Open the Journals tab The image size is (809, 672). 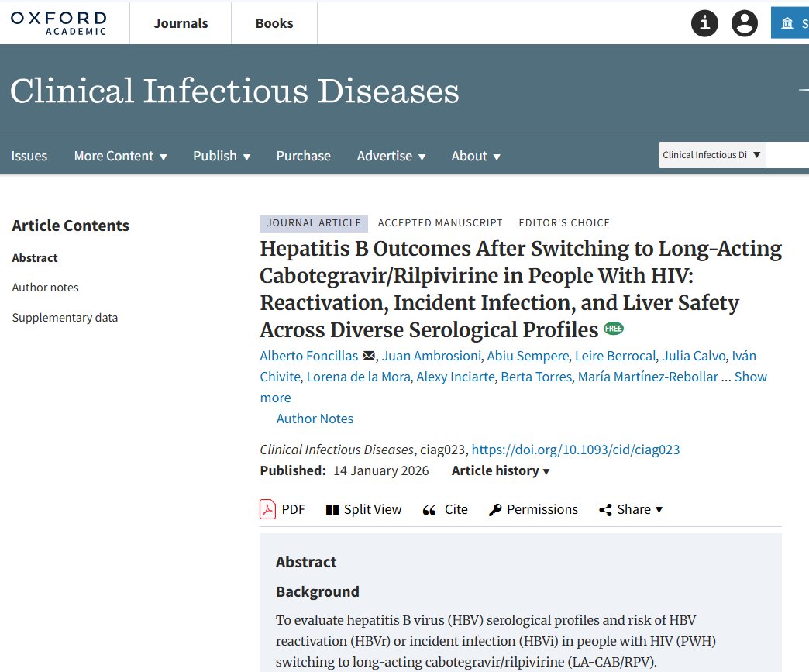(x=181, y=23)
